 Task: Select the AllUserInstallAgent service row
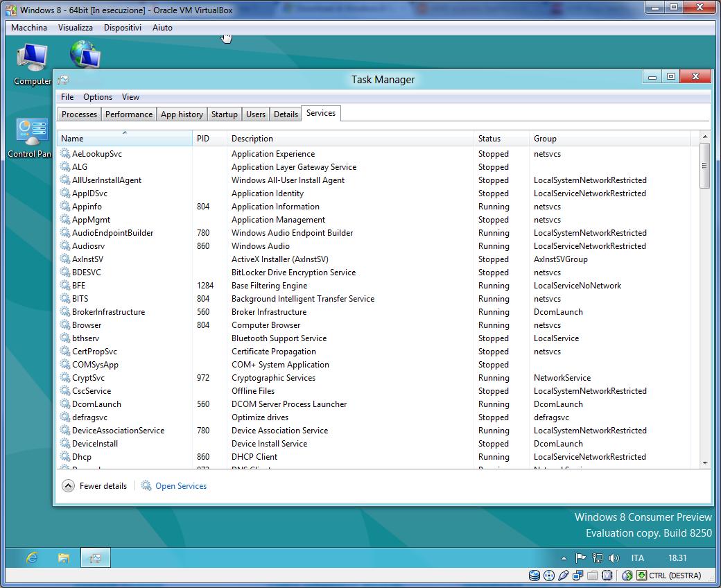[374, 180]
